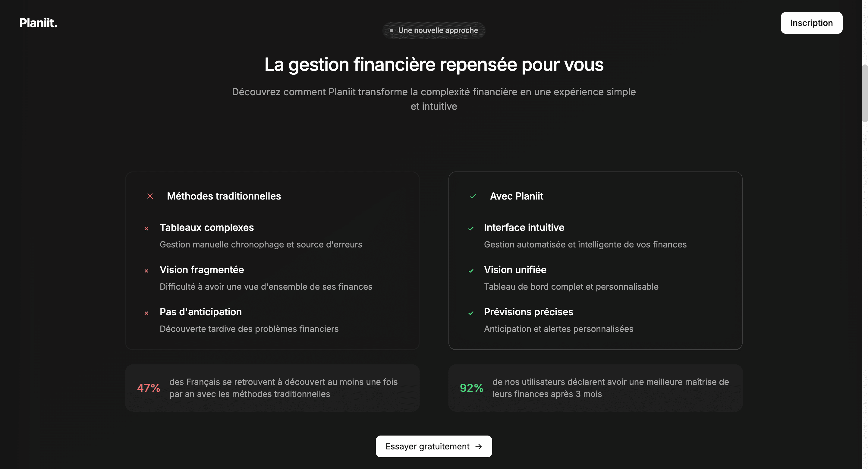868x469 pixels.
Task: Select the red x next to Tableaux complexes
Action: click(146, 228)
